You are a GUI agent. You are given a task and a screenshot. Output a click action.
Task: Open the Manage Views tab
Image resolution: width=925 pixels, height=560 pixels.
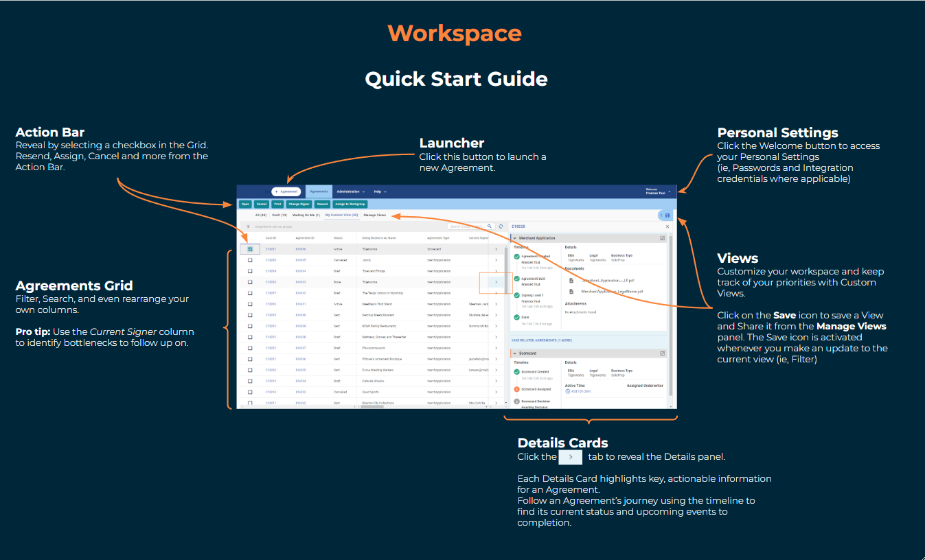374,215
